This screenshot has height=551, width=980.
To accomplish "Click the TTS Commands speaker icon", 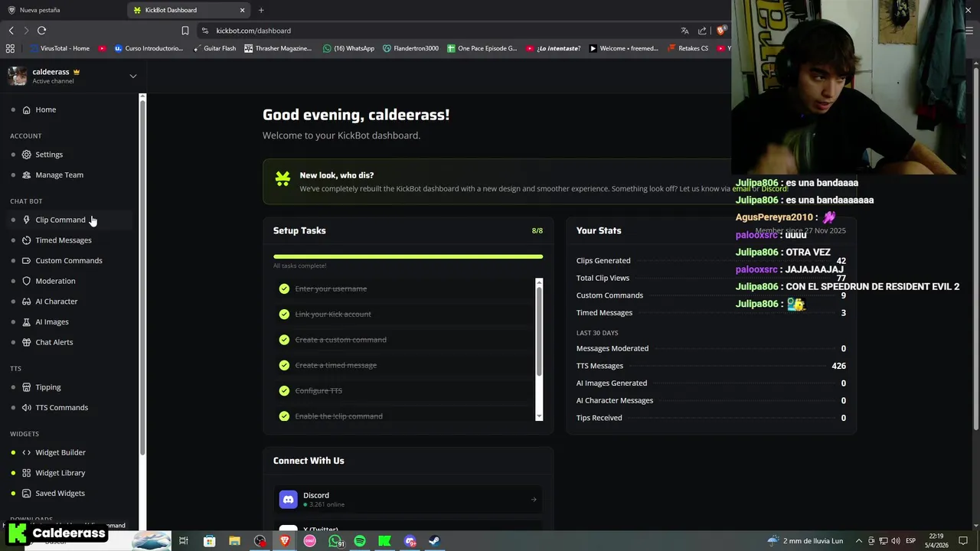I will (x=26, y=407).
